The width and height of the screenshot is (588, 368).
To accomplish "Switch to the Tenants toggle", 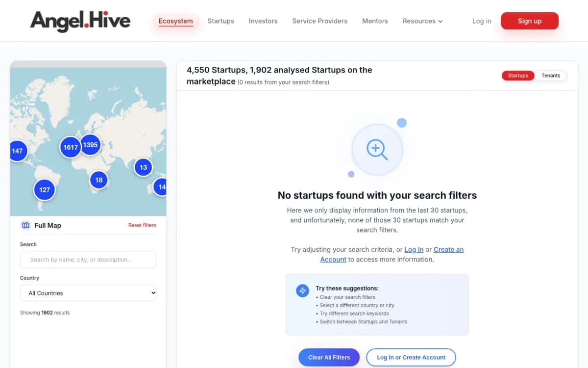I will click(x=551, y=76).
